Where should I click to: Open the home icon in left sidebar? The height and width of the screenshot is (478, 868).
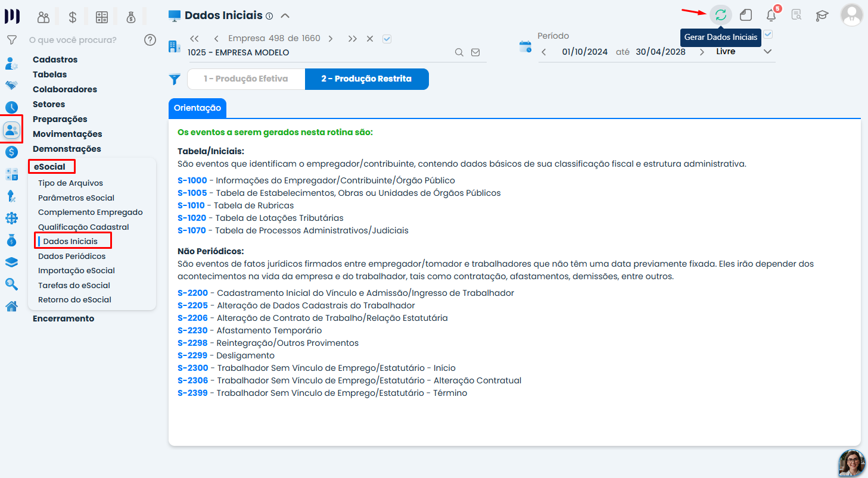(x=11, y=307)
